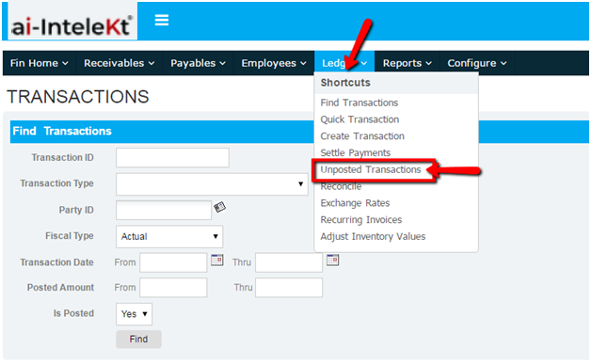
Task: Open the Configure menu
Action: [x=477, y=63]
